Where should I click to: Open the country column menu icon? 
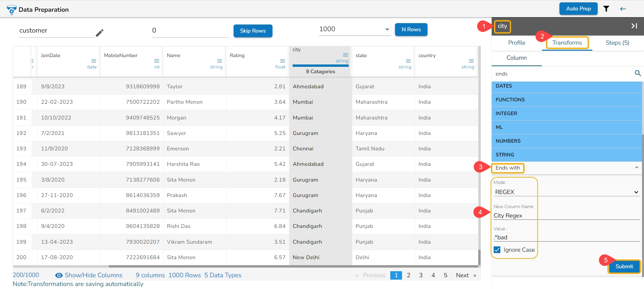(471, 61)
